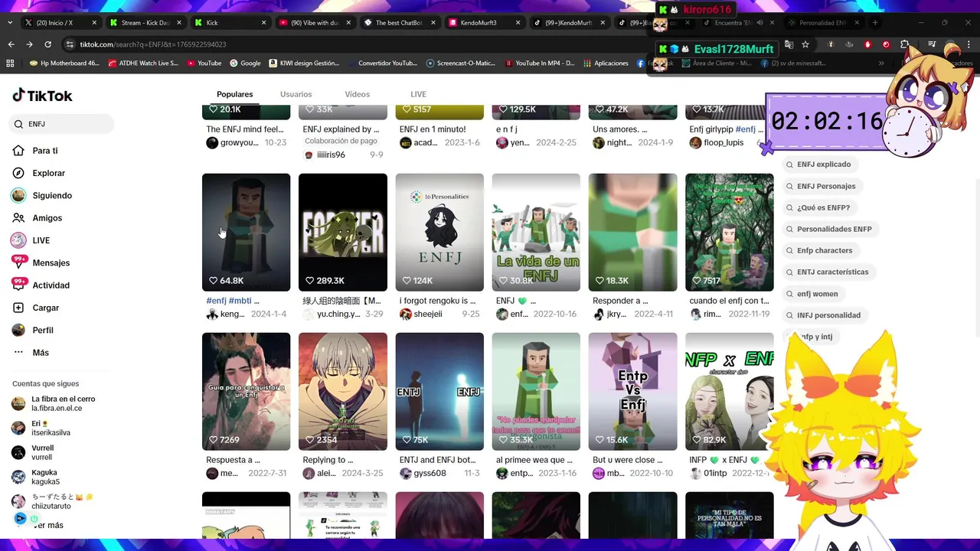Open La vida de un ENFJ video
Viewport: 980px width, 551px height.
point(536,232)
